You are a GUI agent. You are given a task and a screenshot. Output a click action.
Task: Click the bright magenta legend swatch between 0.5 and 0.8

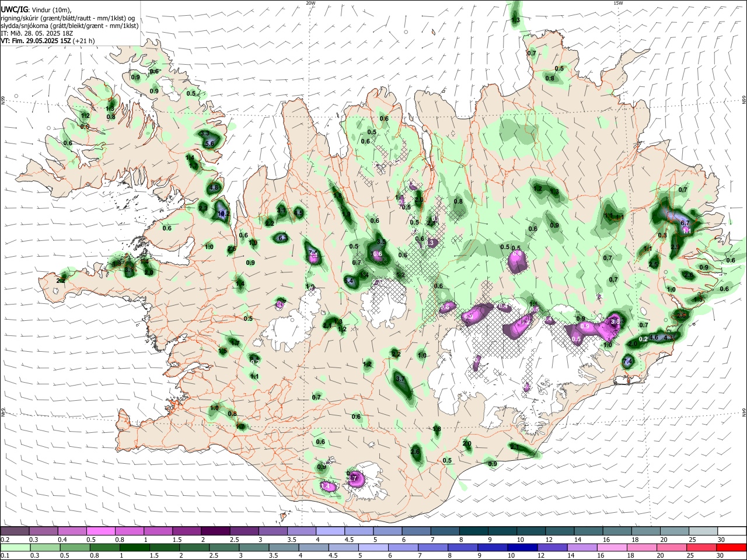coord(100,531)
